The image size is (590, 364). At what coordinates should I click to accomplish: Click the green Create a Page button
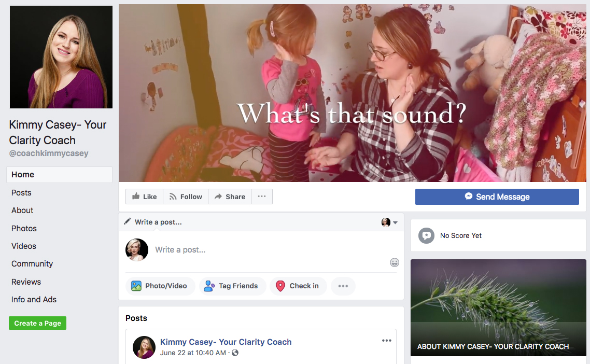click(x=38, y=323)
